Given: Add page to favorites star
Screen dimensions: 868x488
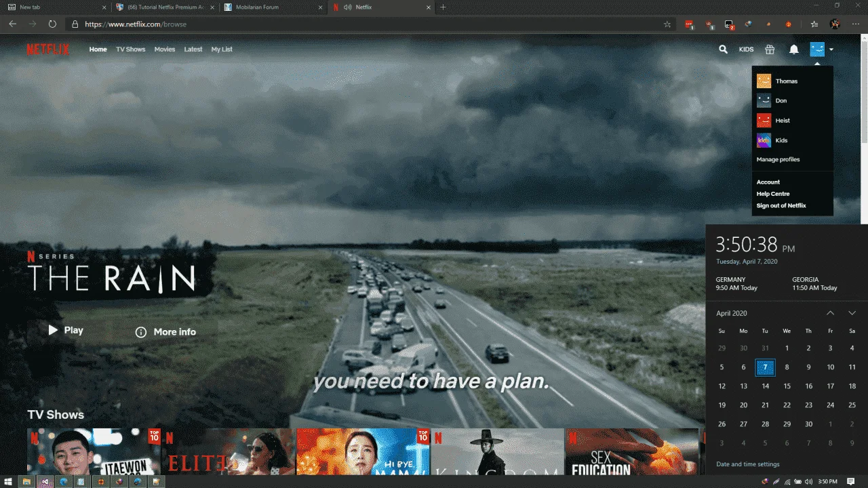Looking at the screenshot, I should click(667, 24).
